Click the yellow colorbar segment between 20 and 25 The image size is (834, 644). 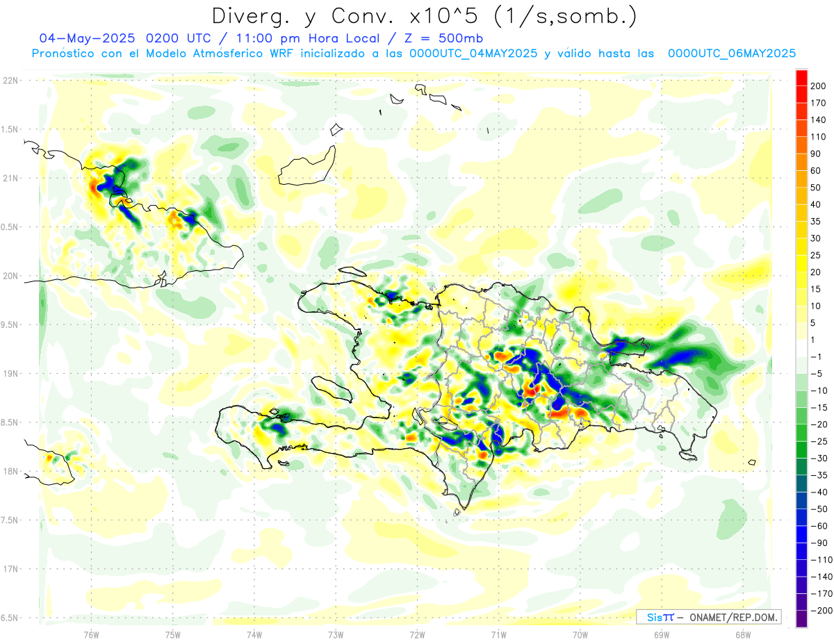pyautogui.click(x=801, y=263)
